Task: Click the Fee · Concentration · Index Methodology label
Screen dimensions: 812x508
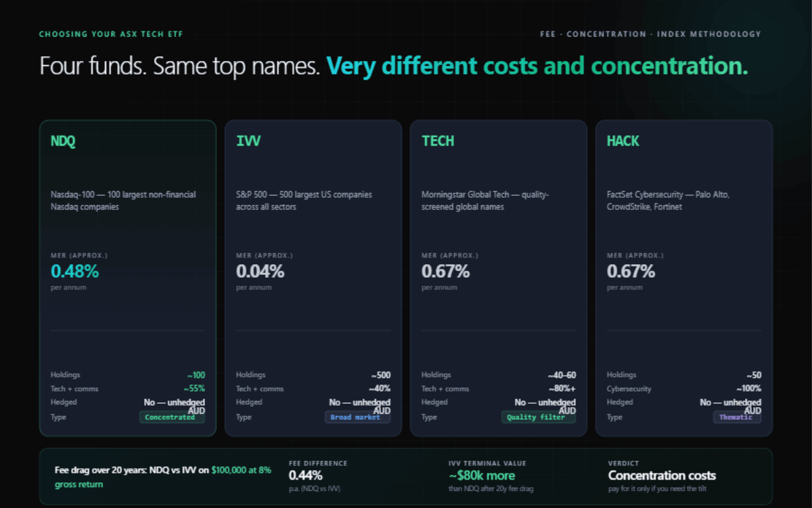Action: click(x=651, y=34)
